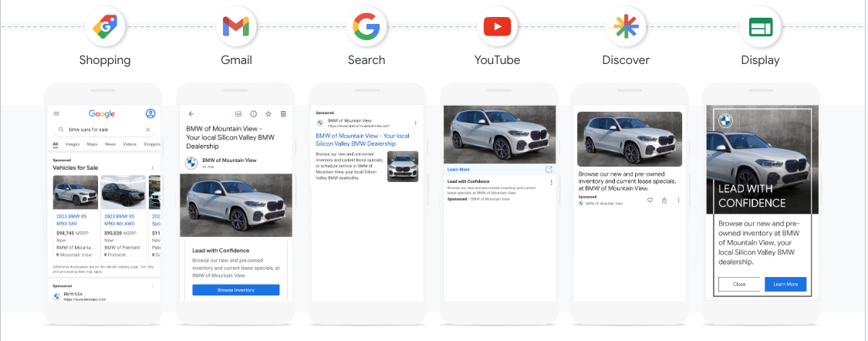Click the car image in Discover ad
Screen dimensions: 868x341
(630, 139)
